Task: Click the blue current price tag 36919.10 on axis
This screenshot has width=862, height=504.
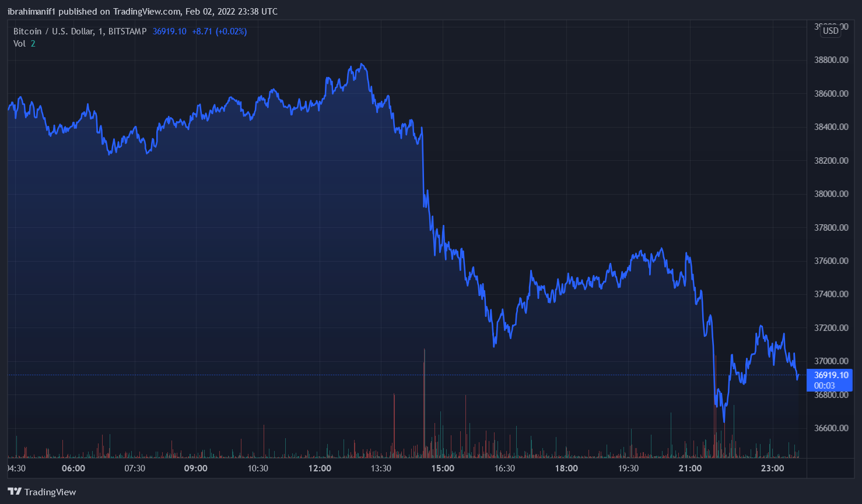Action: coord(831,375)
